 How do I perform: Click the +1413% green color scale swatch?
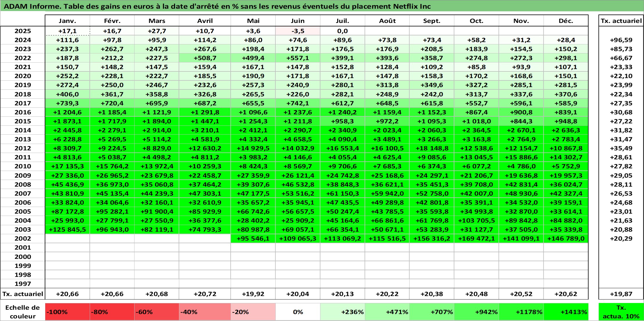click(566, 312)
